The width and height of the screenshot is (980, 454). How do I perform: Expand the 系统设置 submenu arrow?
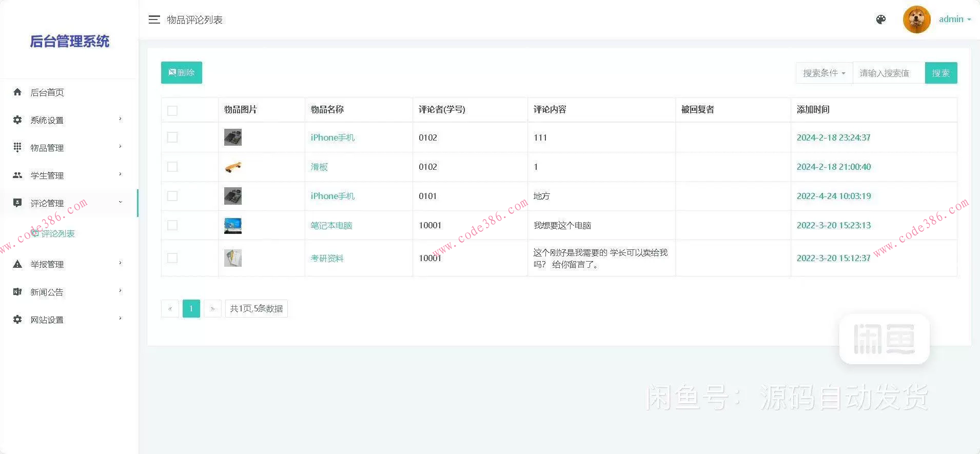click(121, 119)
